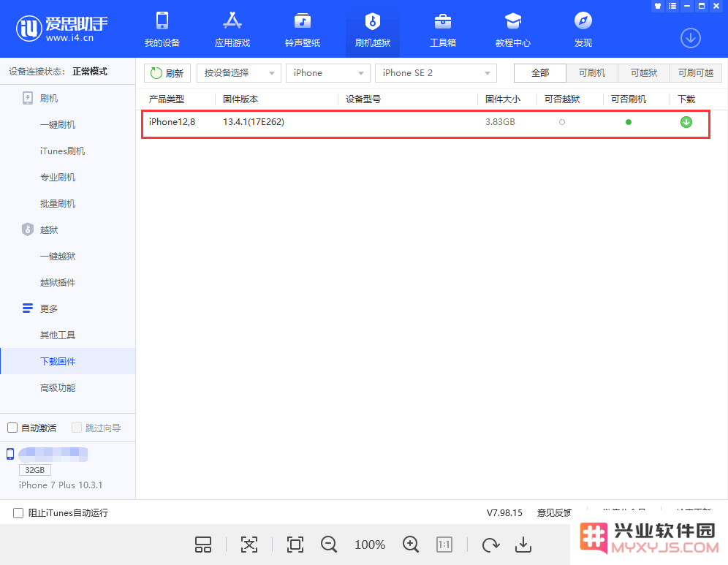This screenshot has height=565, width=728.
Task: Click the i4 爱思助手 logo
Action: click(x=61, y=29)
